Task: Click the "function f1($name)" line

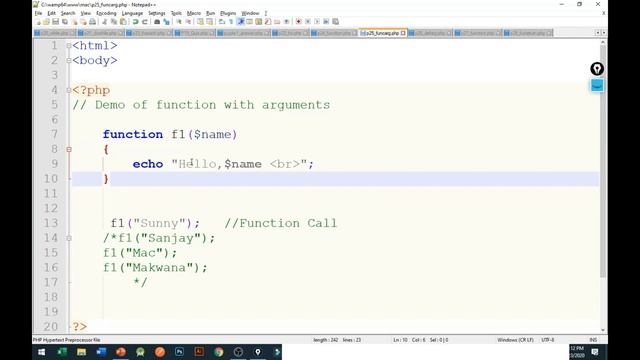Action: click(170, 134)
